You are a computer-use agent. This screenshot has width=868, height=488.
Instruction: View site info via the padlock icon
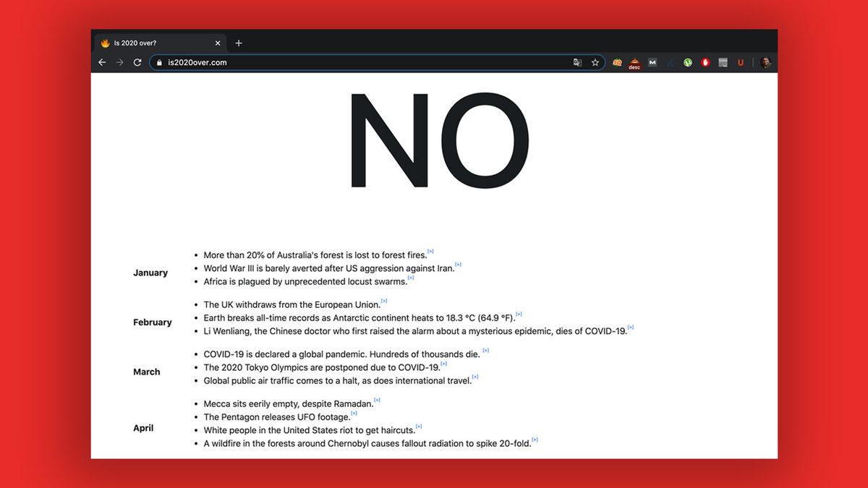pos(160,63)
